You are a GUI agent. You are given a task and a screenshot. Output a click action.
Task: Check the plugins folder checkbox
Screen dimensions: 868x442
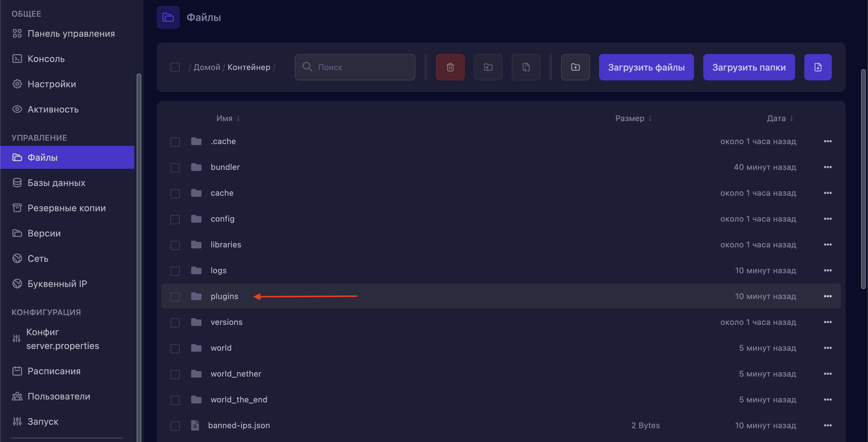[175, 296]
